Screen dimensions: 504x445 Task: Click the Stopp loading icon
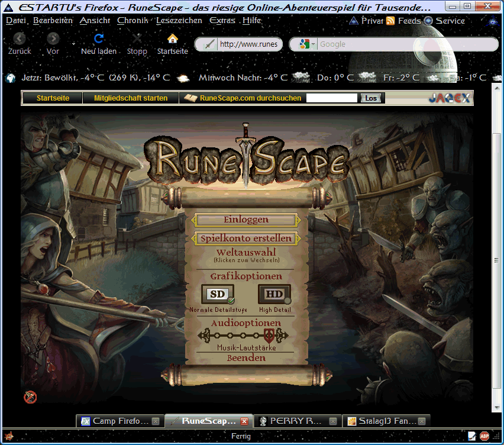click(137, 38)
